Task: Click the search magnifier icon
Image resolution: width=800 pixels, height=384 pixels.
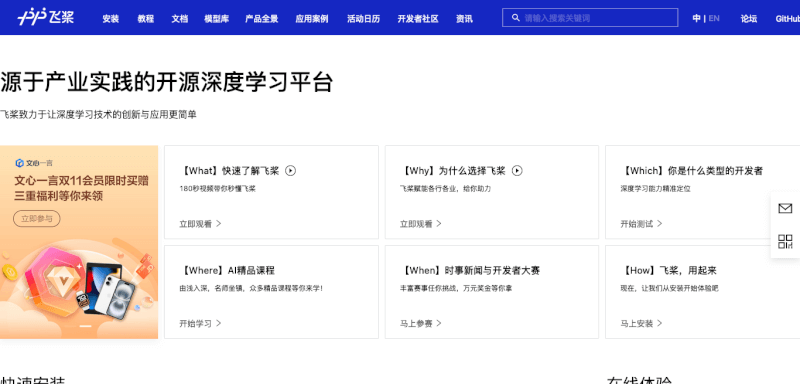Action: click(516, 18)
